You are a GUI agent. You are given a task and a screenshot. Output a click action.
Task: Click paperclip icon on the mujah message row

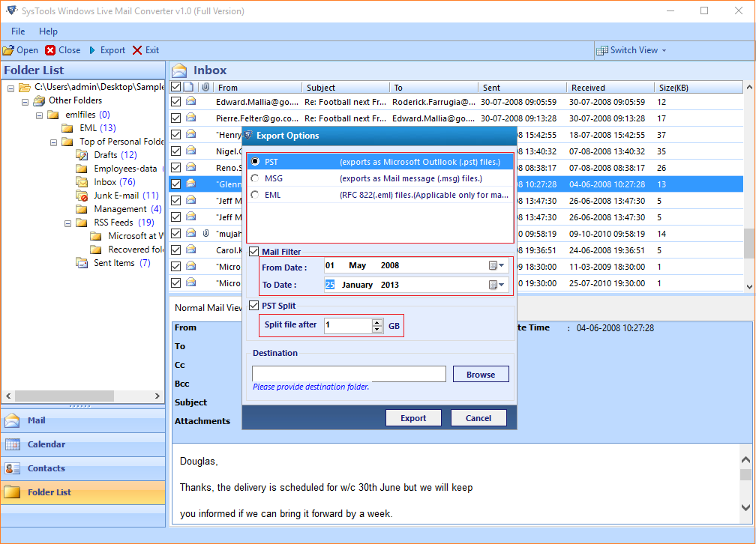tap(205, 233)
